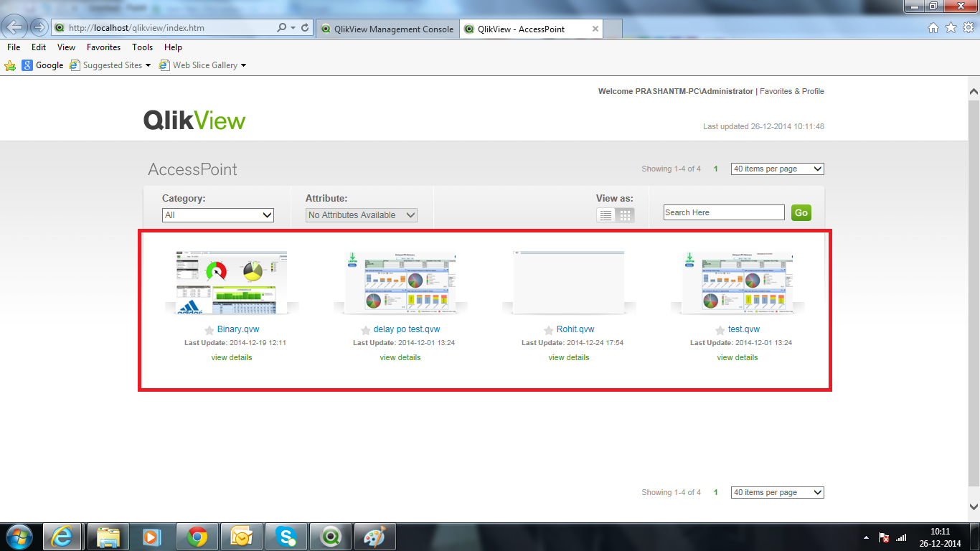This screenshot has width=980, height=551.
Task: Open the Edit menu
Action: coord(39,47)
